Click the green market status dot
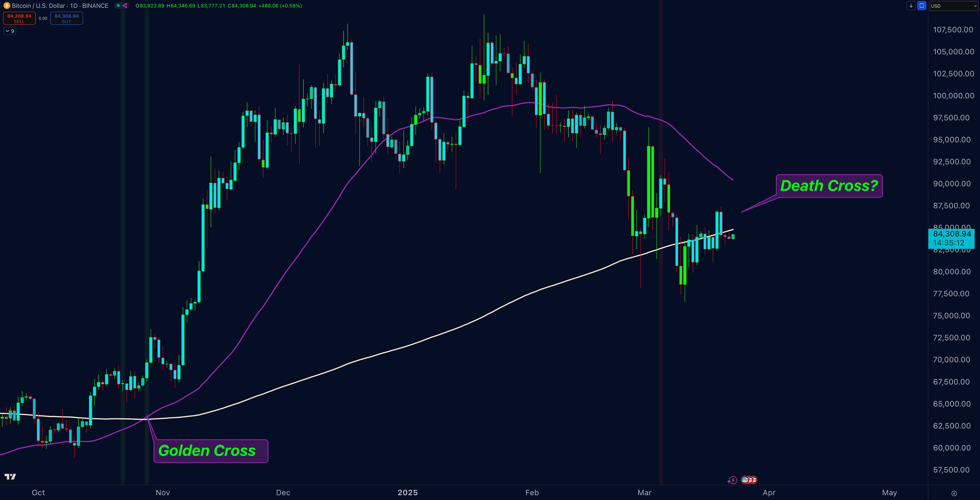 coord(118,6)
